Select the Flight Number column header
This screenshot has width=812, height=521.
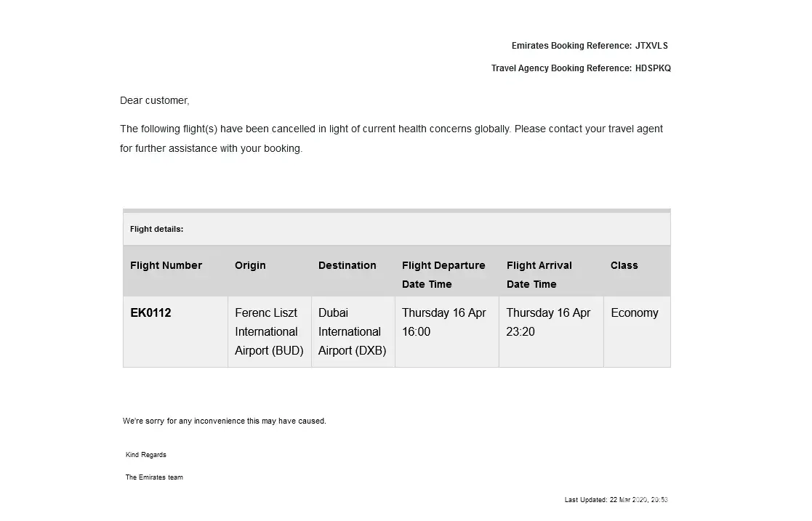[x=166, y=265]
